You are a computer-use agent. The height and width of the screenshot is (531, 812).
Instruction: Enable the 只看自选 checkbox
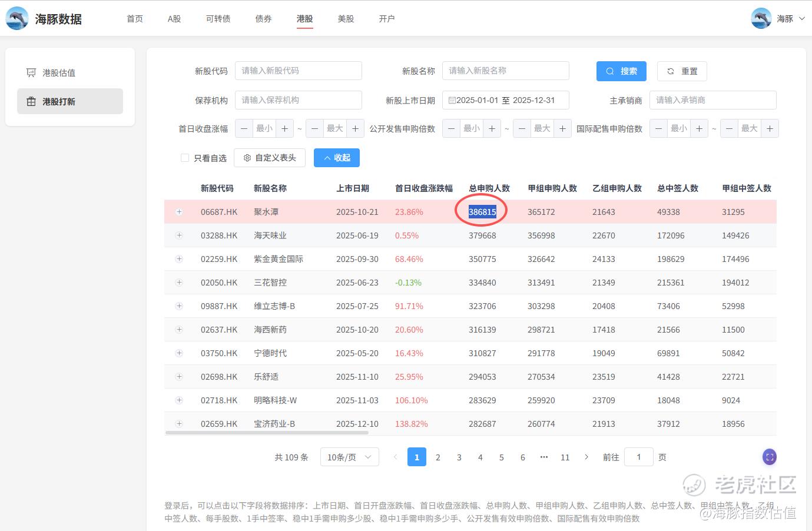pos(185,158)
